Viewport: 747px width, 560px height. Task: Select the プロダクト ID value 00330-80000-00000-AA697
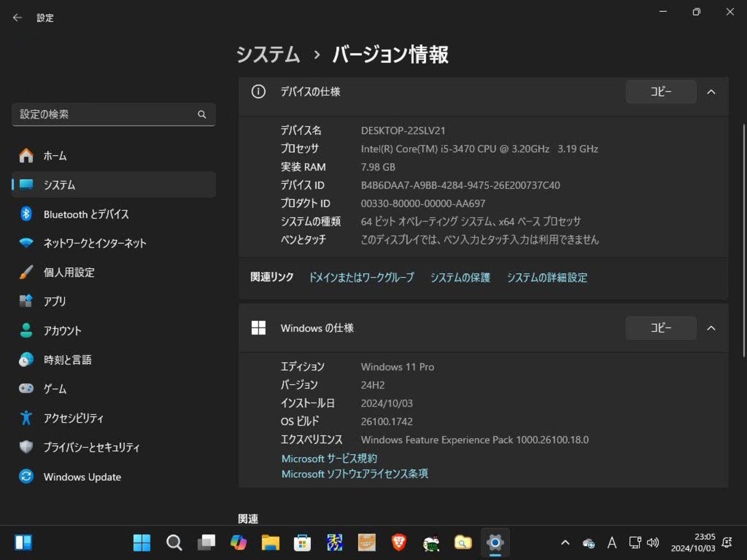(x=423, y=203)
